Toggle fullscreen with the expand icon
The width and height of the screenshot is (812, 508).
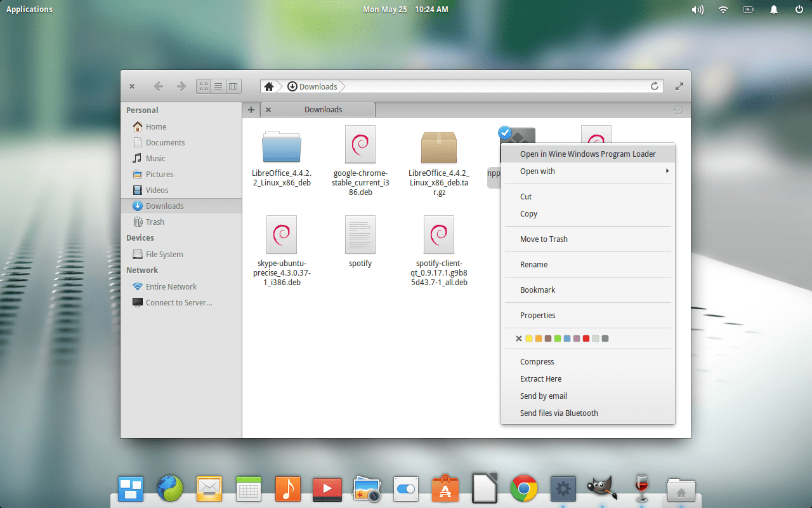[x=679, y=86]
